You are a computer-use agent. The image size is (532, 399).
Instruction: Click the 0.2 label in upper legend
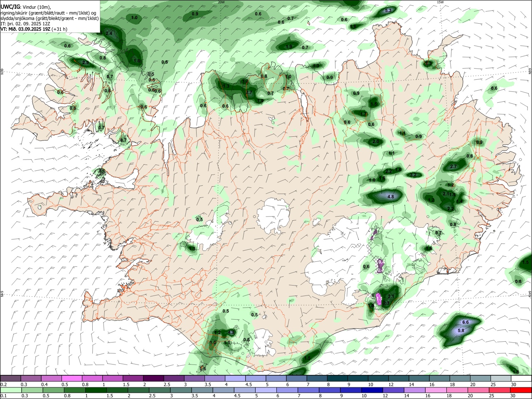coord(4,384)
